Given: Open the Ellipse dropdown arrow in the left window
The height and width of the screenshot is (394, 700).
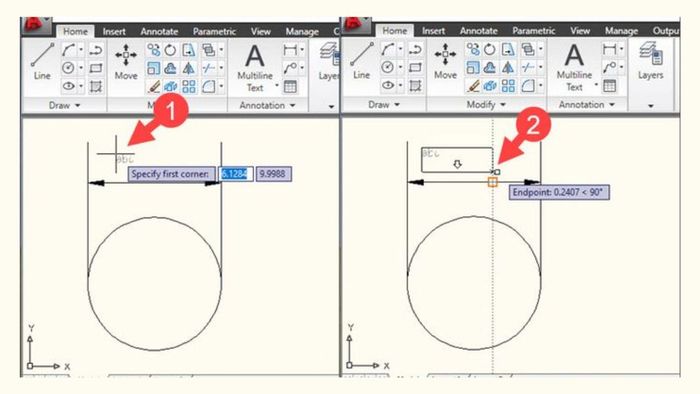Looking at the screenshot, I should [x=81, y=86].
